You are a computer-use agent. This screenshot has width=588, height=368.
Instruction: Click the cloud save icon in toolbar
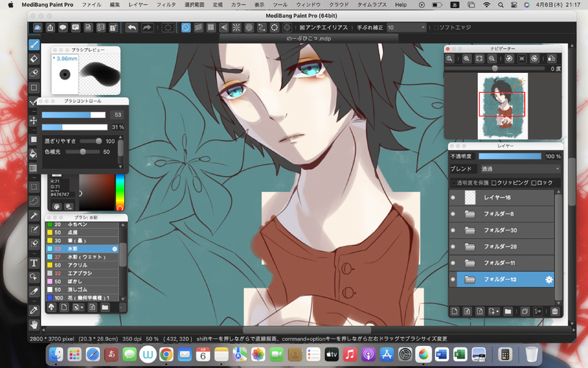click(x=37, y=27)
